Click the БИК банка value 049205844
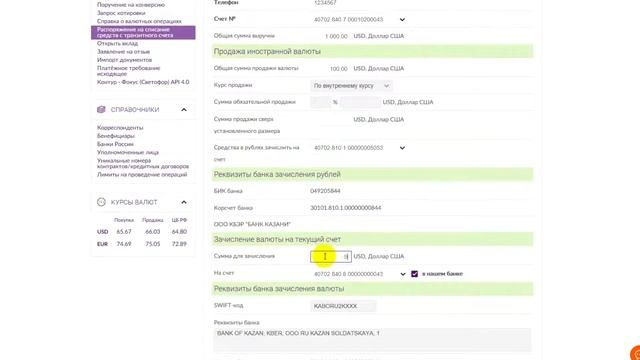 point(325,191)
